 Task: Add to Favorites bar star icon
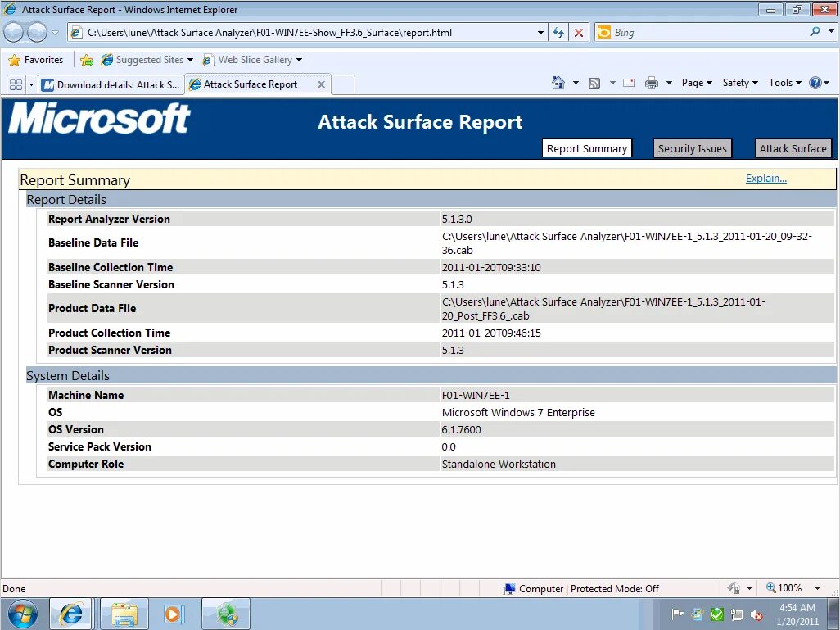86,60
